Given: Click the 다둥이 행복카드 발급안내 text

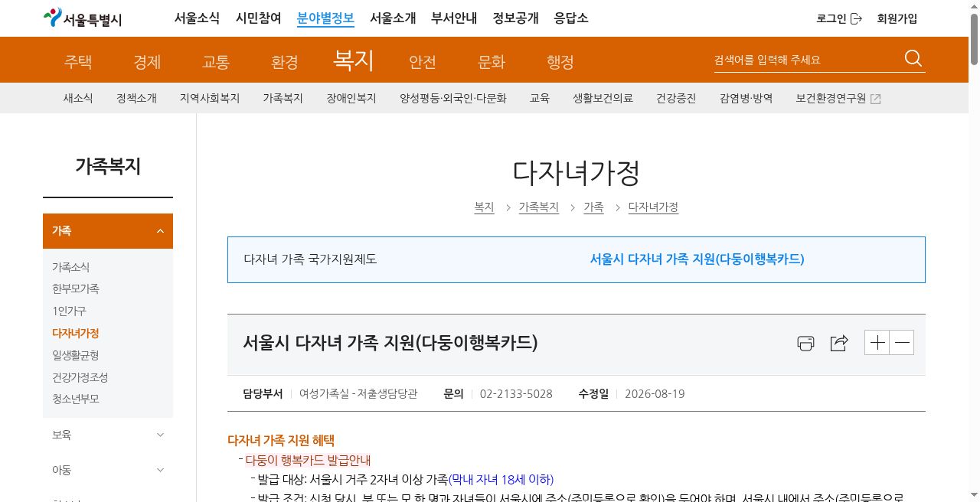Looking at the screenshot, I should pyautogui.click(x=308, y=460).
